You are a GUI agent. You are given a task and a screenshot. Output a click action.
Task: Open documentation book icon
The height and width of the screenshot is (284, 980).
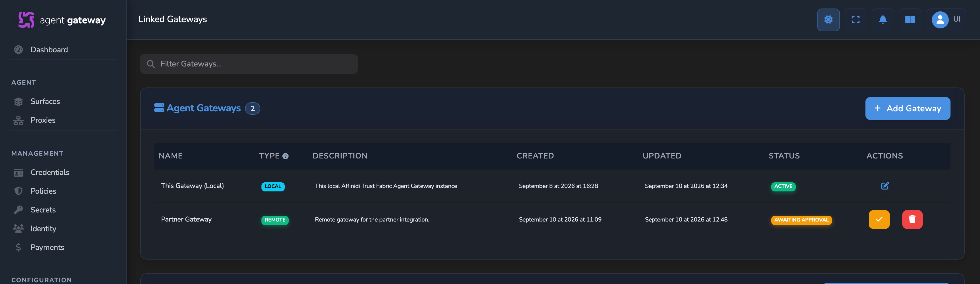point(910,19)
